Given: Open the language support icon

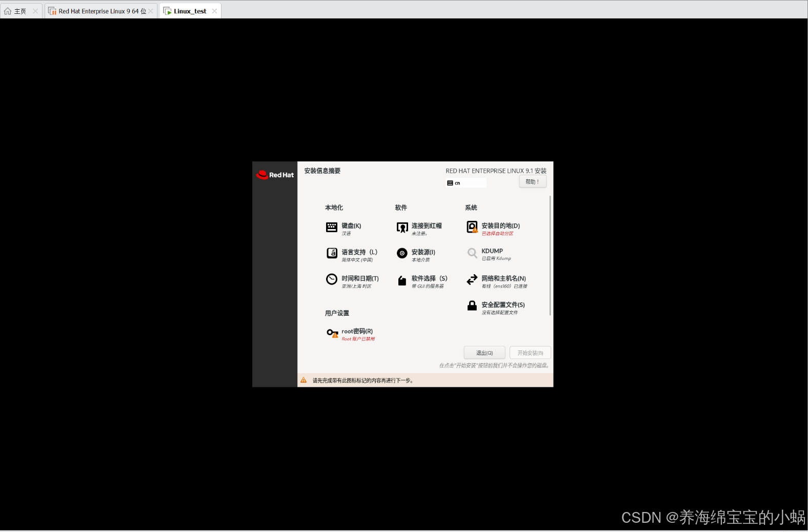Looking at the screenshot, I should click(x=332, y=253).
